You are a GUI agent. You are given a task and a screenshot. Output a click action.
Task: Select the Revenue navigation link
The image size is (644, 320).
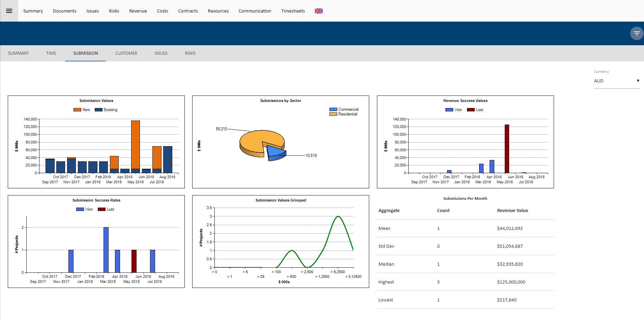click(x=138, y=11)
